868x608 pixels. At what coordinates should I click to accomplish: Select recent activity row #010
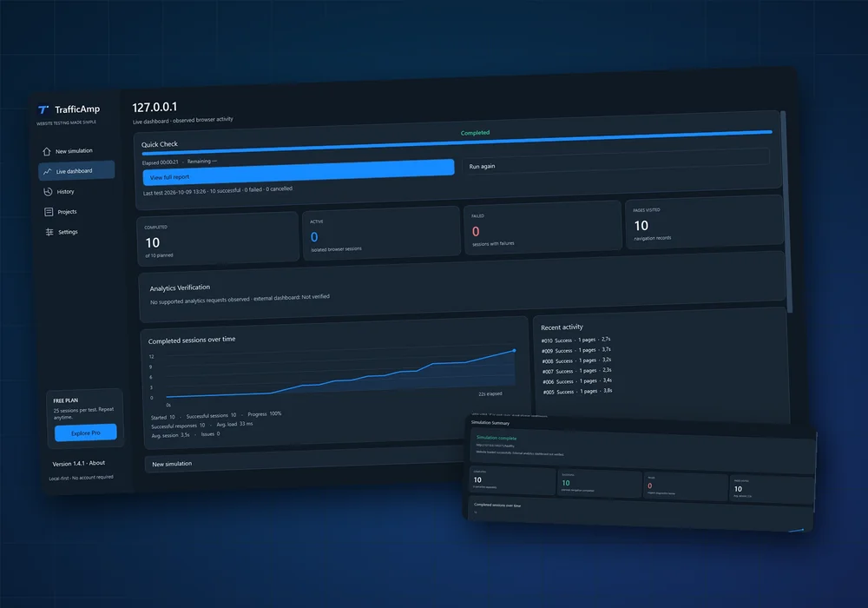pyautogui.click(x=575, y=340)
